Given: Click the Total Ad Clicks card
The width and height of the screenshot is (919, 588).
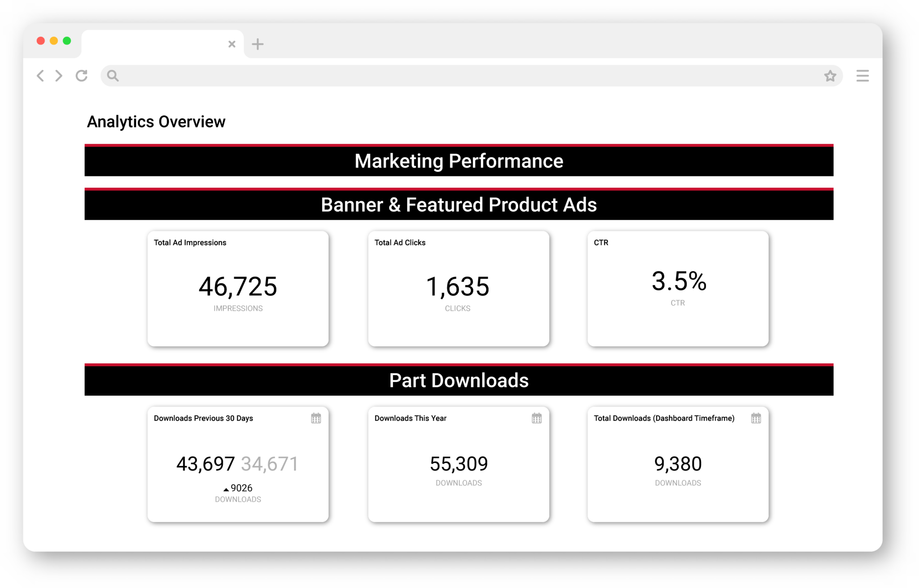Looking at the screenshot, I should 458,289.
